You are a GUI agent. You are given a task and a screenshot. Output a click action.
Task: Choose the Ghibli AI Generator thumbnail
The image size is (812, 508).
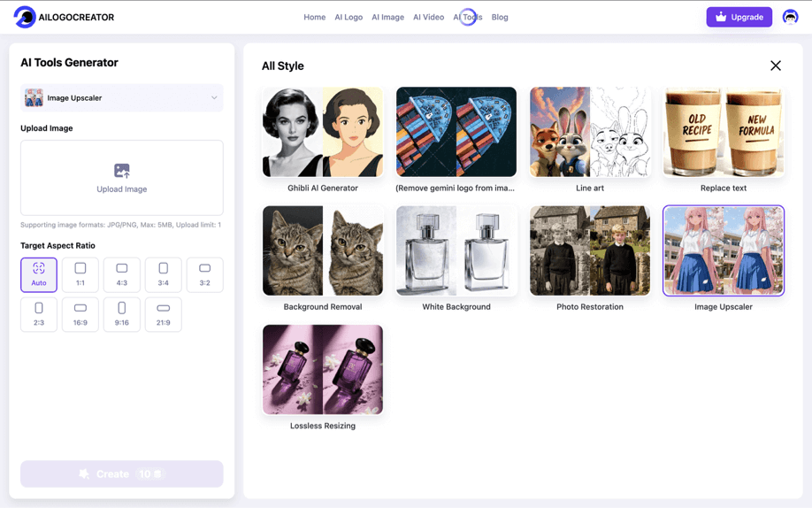coord(323,132)
